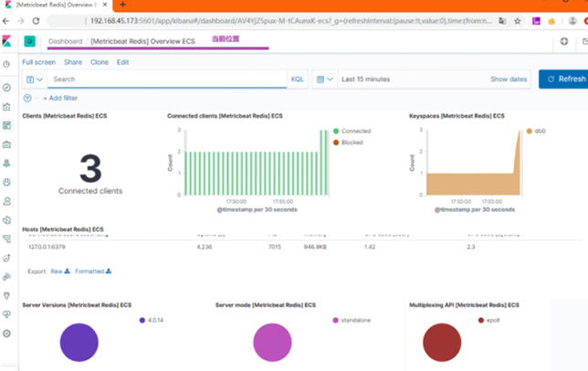Open Discover compass icon in sidebar
Viewport: 588px width, 371px height.
6,88
